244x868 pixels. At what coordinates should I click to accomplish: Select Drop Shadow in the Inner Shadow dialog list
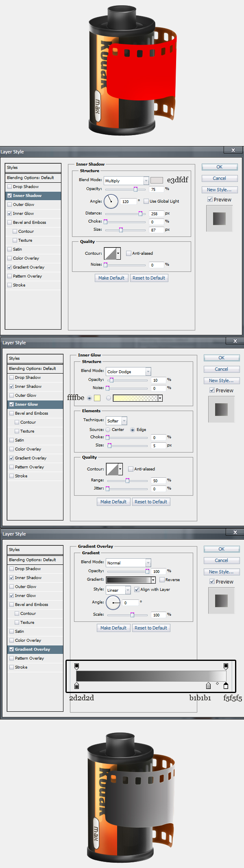coord(26,186)
